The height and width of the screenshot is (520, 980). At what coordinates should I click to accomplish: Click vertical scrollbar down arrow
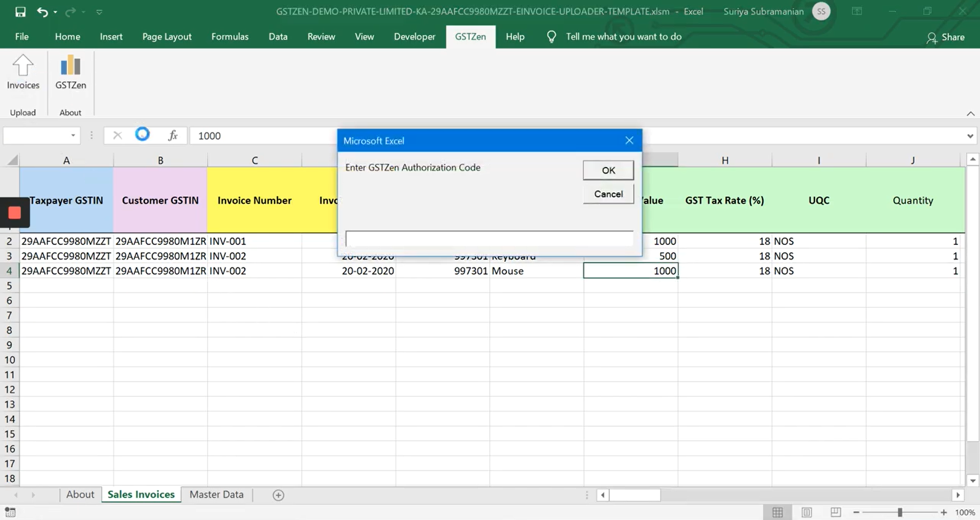click(x=972, y=481)
